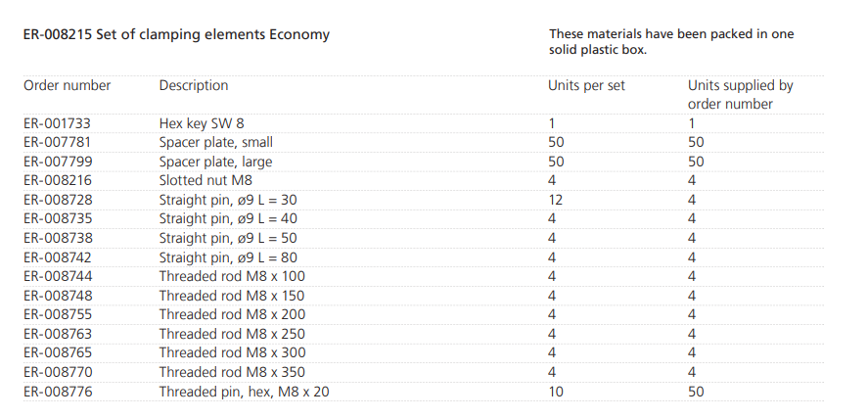Select the 'Hex key SW 8' description
The width and height of the screenshot is (868, 419).
click(202, 123)
